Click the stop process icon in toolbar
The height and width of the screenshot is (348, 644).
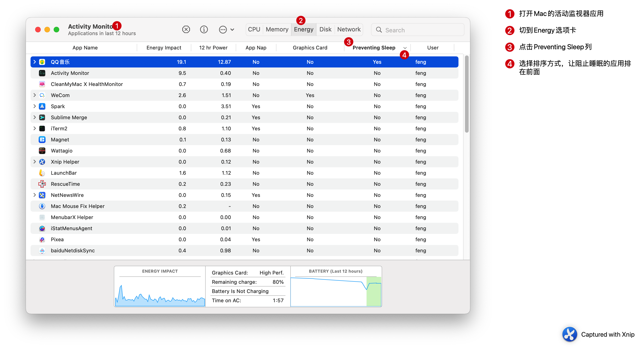tap(186, 30)
